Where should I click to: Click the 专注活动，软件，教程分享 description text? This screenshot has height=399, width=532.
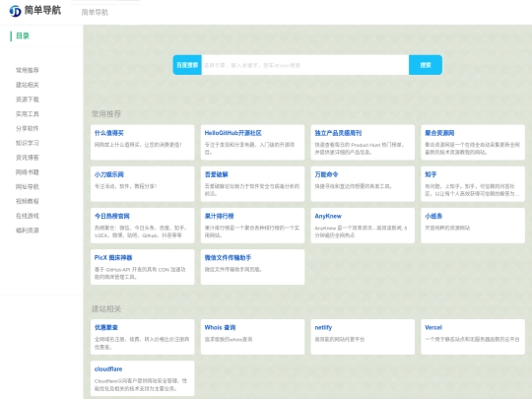(x=125, y=186)
